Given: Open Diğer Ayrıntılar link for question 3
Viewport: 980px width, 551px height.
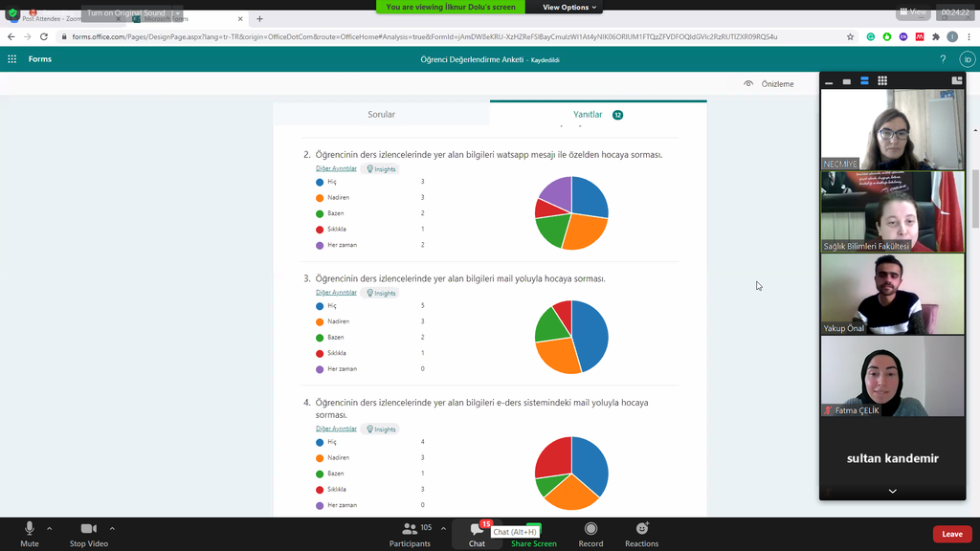Looking at the screenshot, I should point(336,293).
